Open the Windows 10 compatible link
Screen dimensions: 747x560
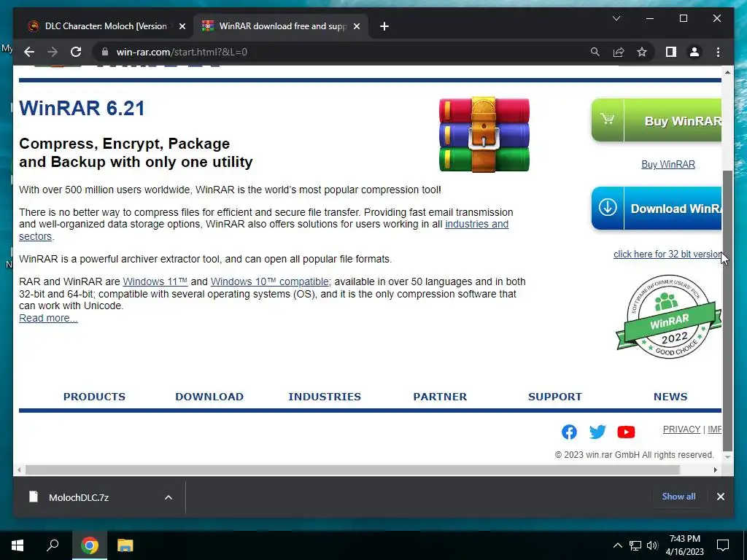[270, 281]
